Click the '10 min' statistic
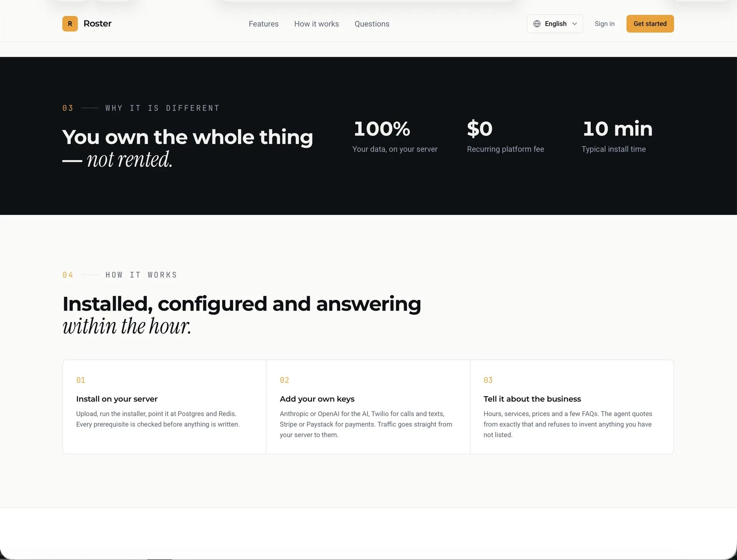This screenshot has height=560, width=737. click(617, 129)
